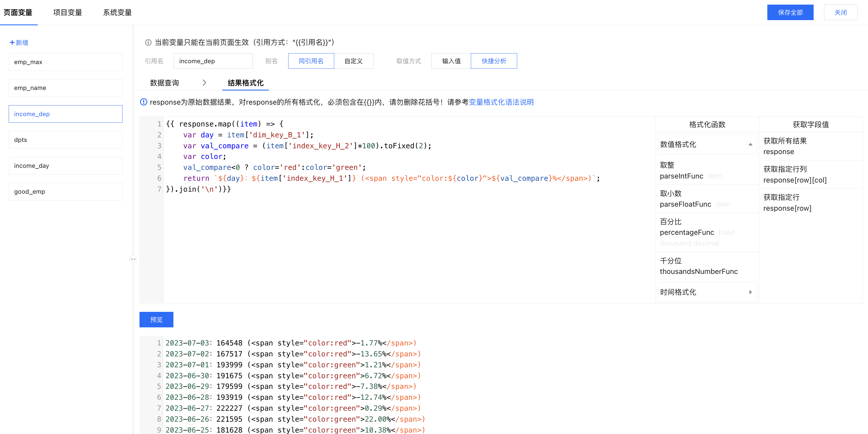Choose 快捷分析 as value method
The image size is (868, 434).
(494, 61)
